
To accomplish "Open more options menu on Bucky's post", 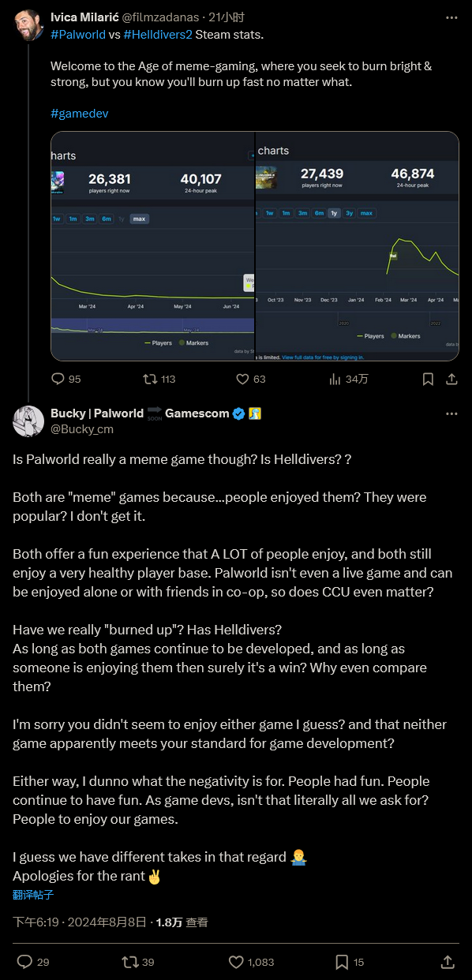I will coord(451,413).
